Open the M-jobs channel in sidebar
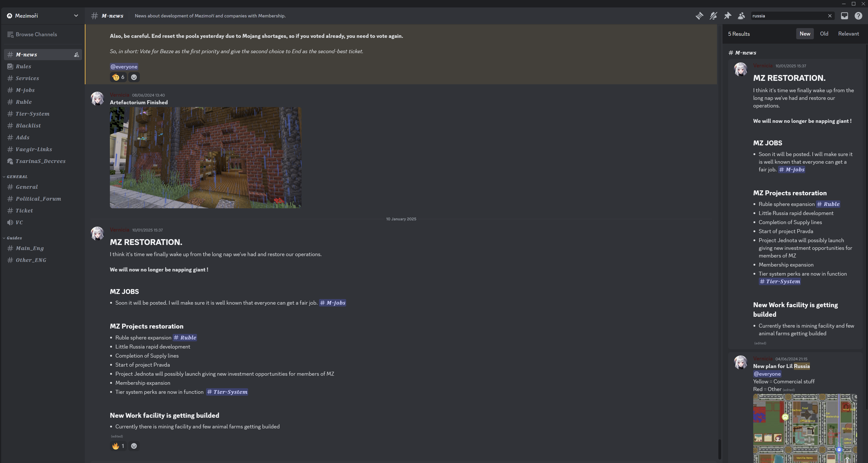 click(43, 90)
